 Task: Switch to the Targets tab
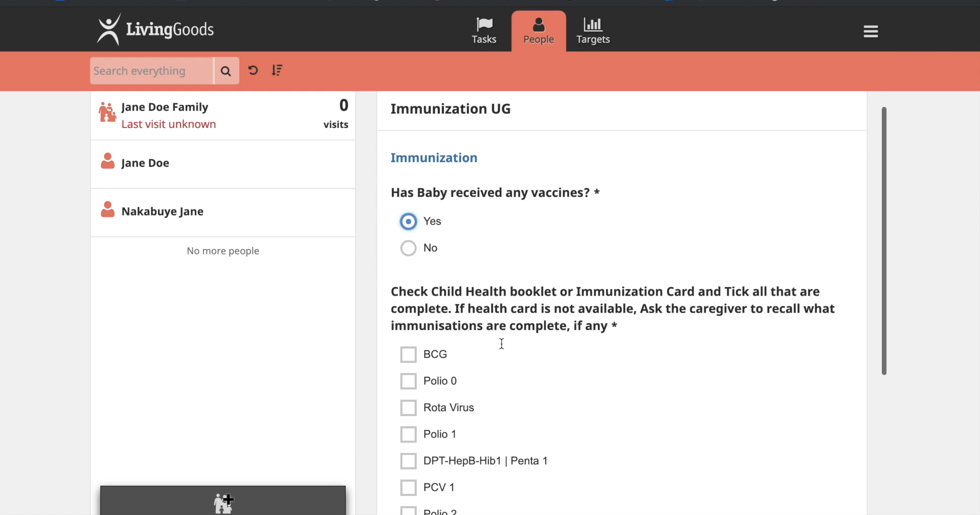[593, 31]
